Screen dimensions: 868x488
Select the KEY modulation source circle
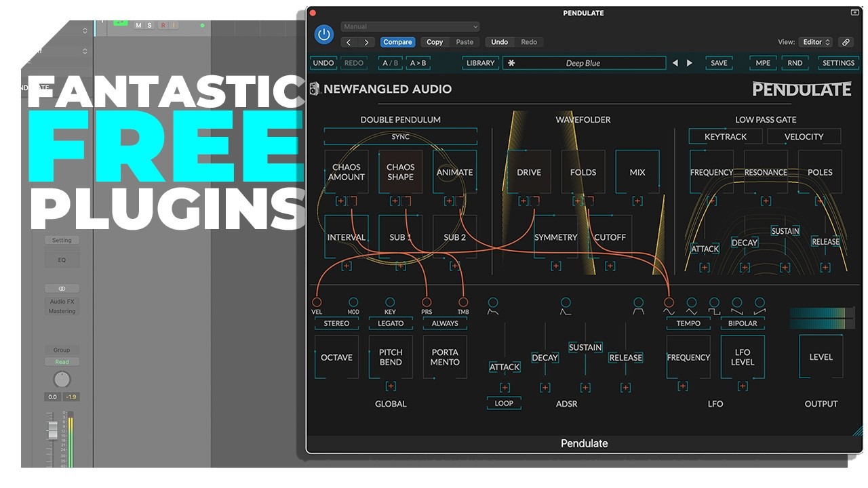(390, 302)
